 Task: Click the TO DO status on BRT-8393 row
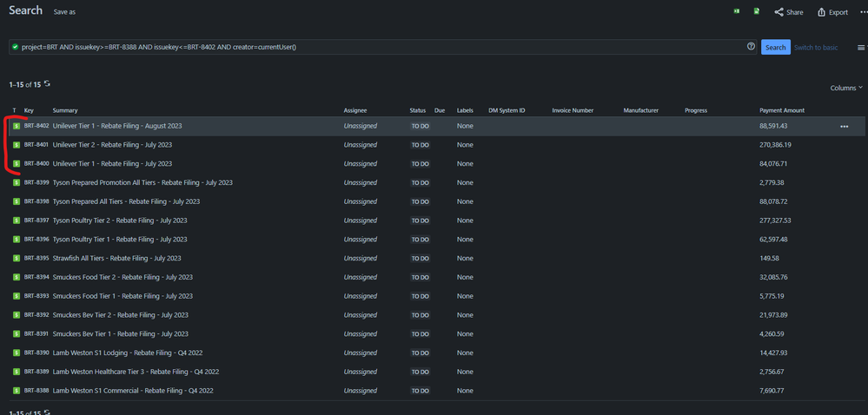tap(421, 296)
